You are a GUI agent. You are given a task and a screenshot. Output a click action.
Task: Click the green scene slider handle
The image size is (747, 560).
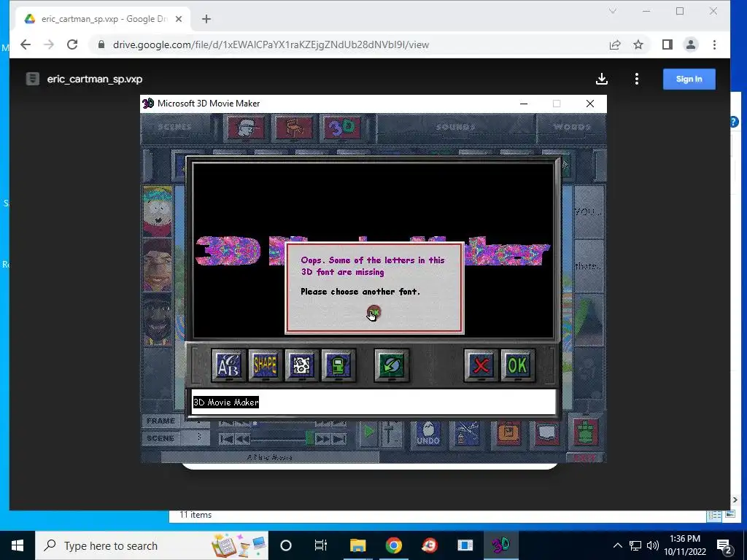[309, 438]
